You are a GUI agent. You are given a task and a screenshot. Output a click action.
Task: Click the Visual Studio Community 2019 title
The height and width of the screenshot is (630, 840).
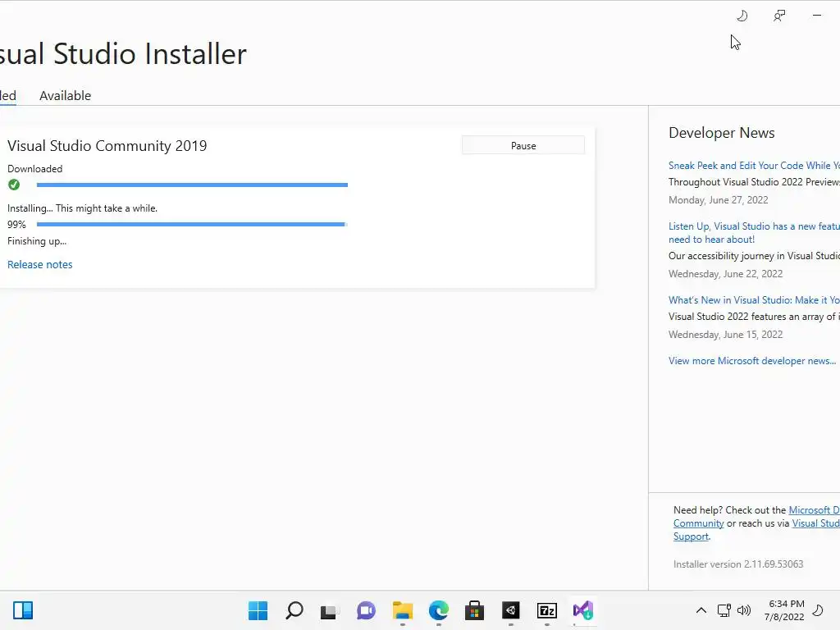107,146
